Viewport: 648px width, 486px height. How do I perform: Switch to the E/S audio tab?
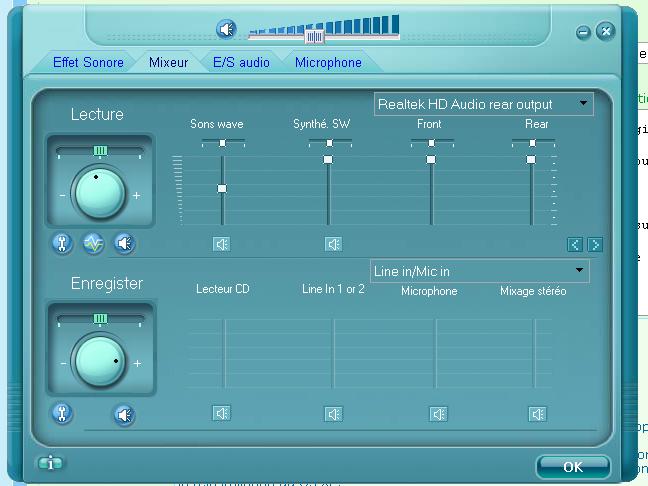point(241,62)
